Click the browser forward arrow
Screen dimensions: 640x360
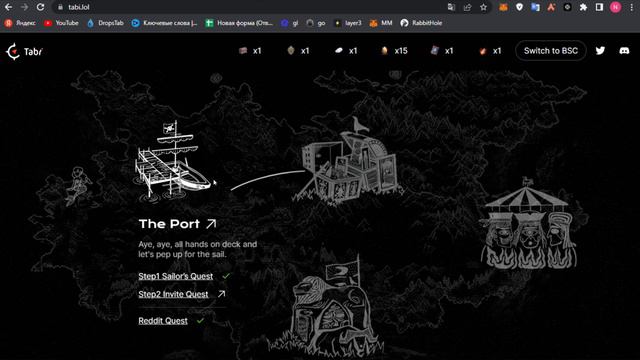tap(24, 7)
